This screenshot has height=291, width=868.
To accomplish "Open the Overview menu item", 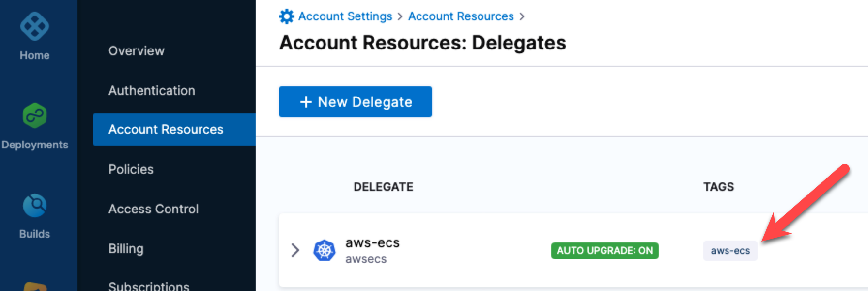I will click(x=137, y=51).
